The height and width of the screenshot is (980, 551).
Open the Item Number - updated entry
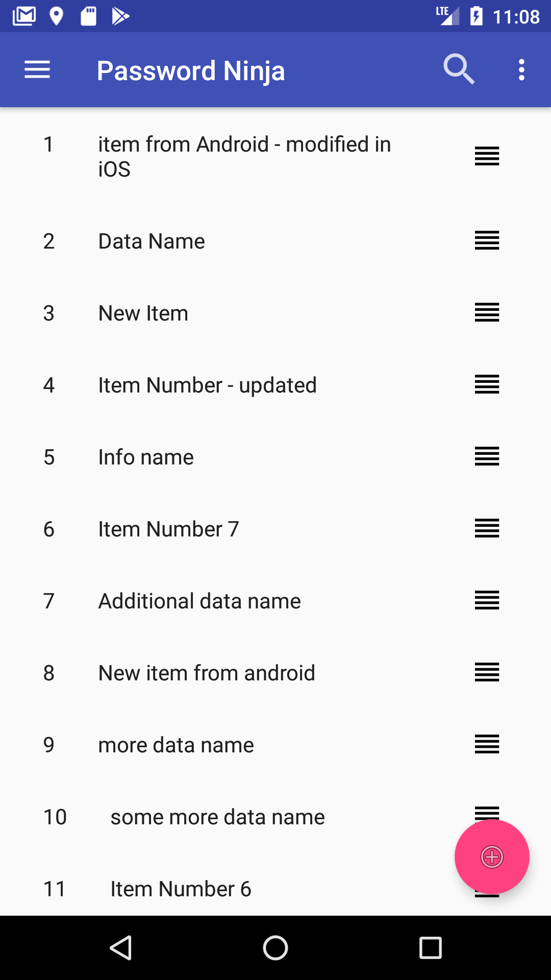pyautogui.click(x=207, y=385)
